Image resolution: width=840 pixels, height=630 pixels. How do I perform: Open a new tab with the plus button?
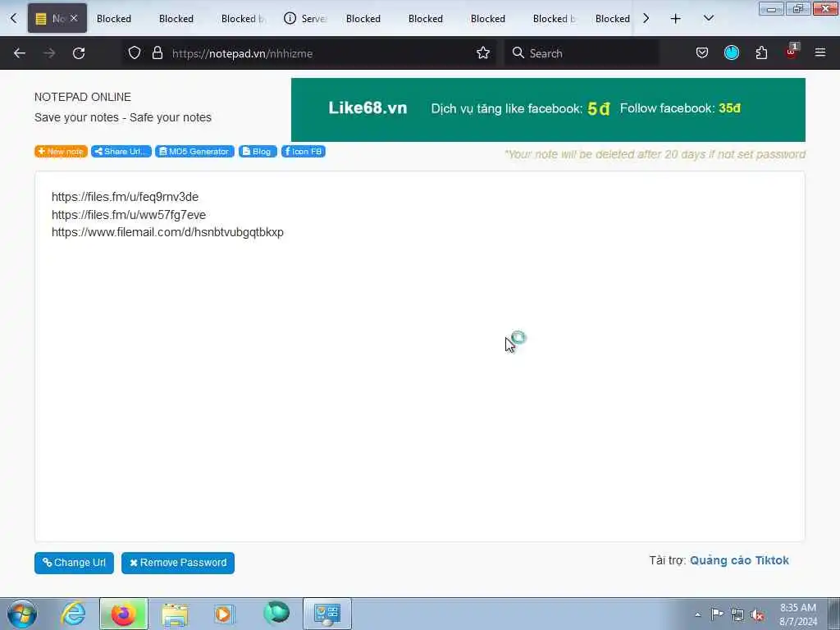tap(676, 19)
